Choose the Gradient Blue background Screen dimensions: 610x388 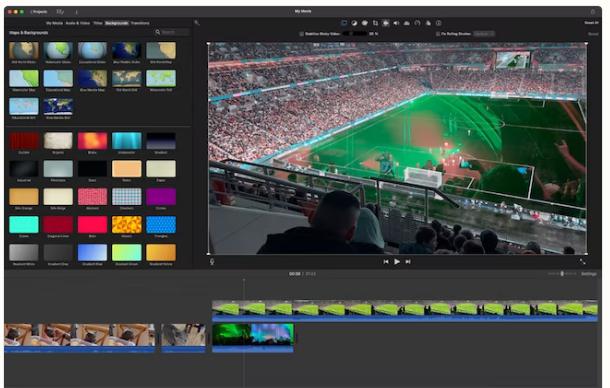[x=92, y=253]
